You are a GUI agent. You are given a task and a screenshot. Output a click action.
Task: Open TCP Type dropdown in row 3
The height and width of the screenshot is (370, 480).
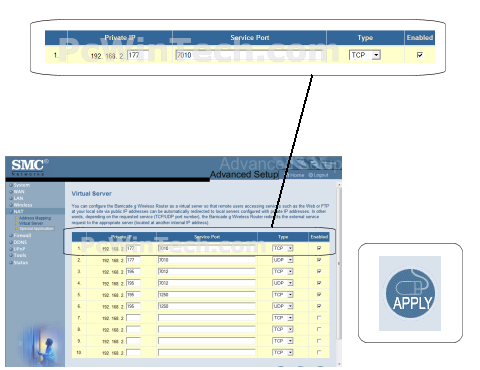coord(283,272)
